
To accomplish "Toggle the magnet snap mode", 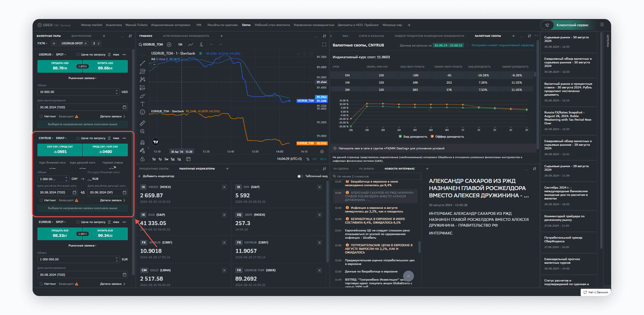I will [x=143, y=142].
